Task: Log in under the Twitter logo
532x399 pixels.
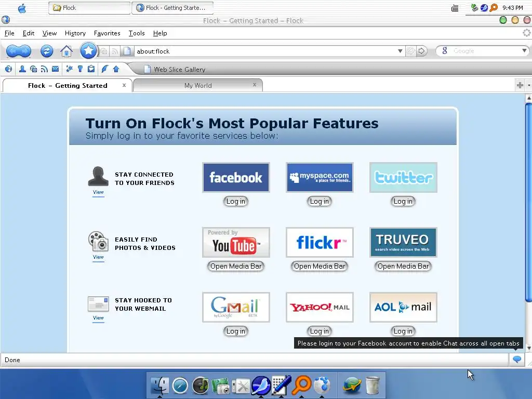Action: pos(403,201)
